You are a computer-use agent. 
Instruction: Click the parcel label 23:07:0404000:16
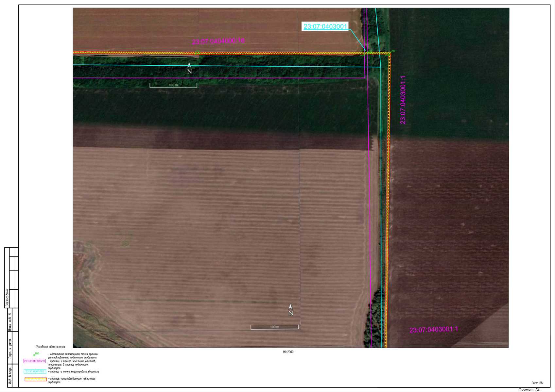pyautogui.click(x=218, y=41)
